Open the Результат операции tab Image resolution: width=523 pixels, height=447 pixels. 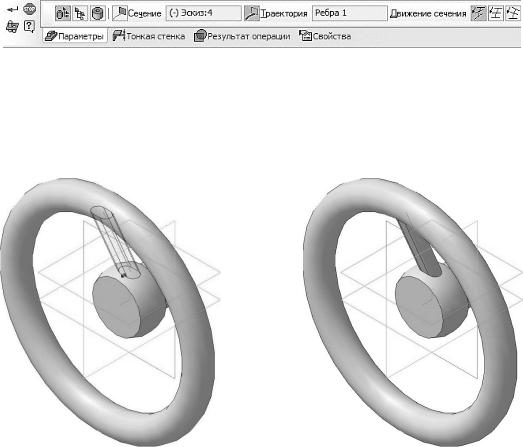point(242,36)
